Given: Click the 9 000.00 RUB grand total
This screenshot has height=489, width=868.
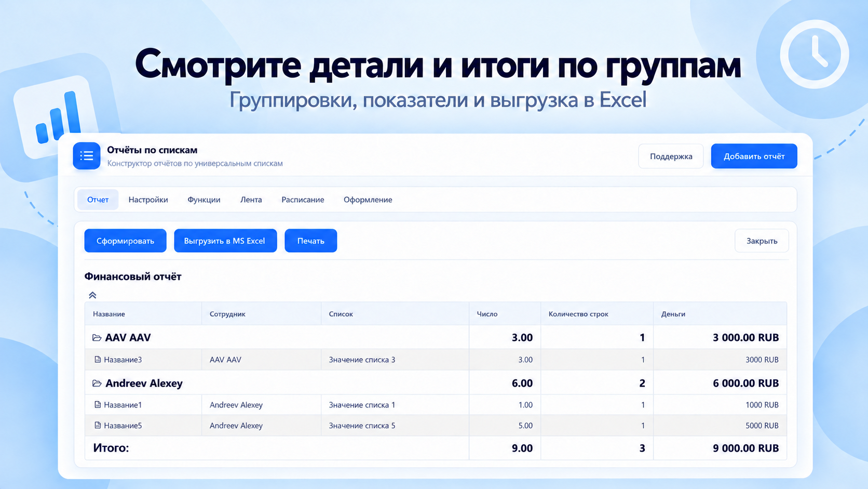Looking at the screenshot, I should tap(746, 448).
